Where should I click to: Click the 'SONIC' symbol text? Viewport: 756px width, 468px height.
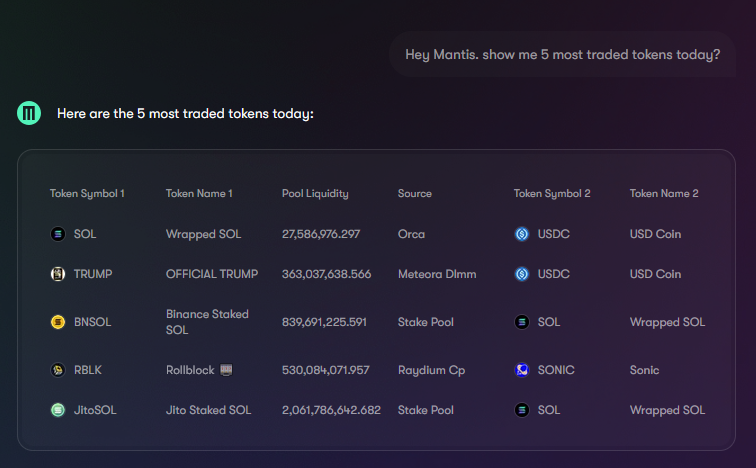click(556, 370)
